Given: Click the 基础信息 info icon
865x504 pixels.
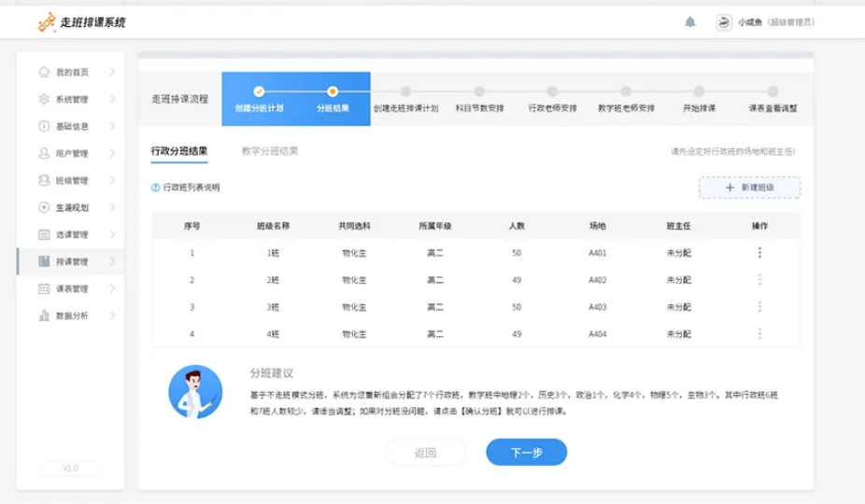Looking at the screenshot, I should click(44, 126).
